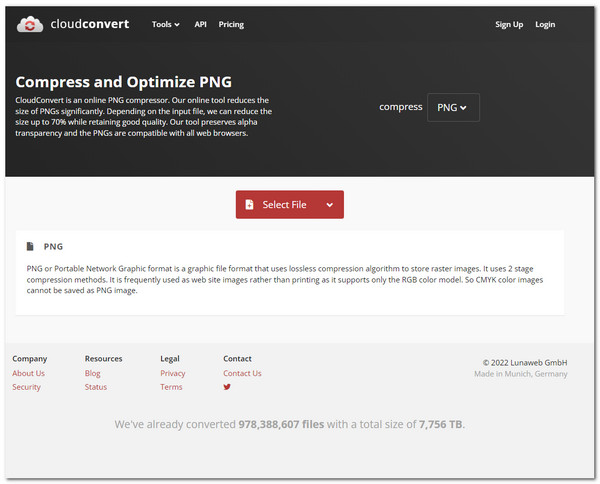Expand the PNG format dropdown

[453, 107]
